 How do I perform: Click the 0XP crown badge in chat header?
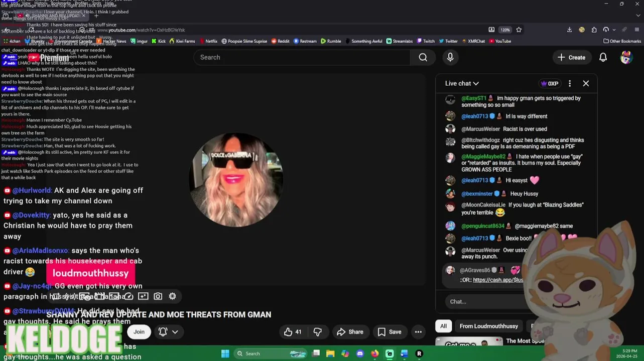click(549, 84)
